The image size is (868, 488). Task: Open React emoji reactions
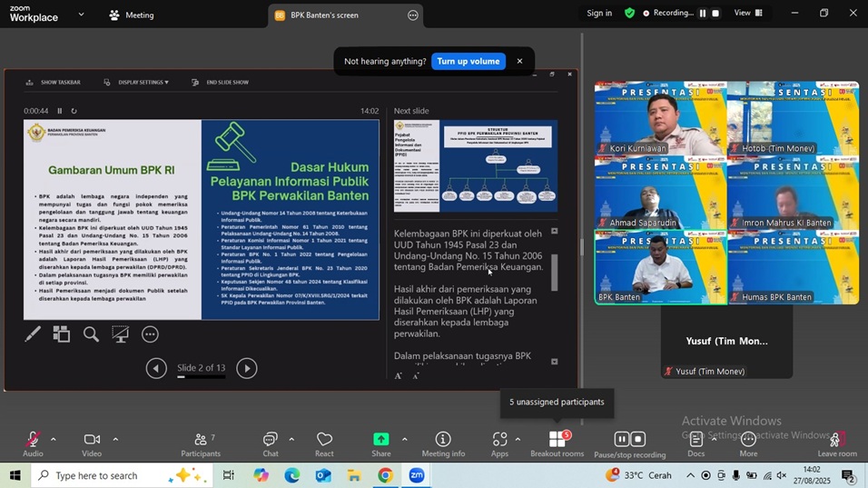[x=324, y=444]
